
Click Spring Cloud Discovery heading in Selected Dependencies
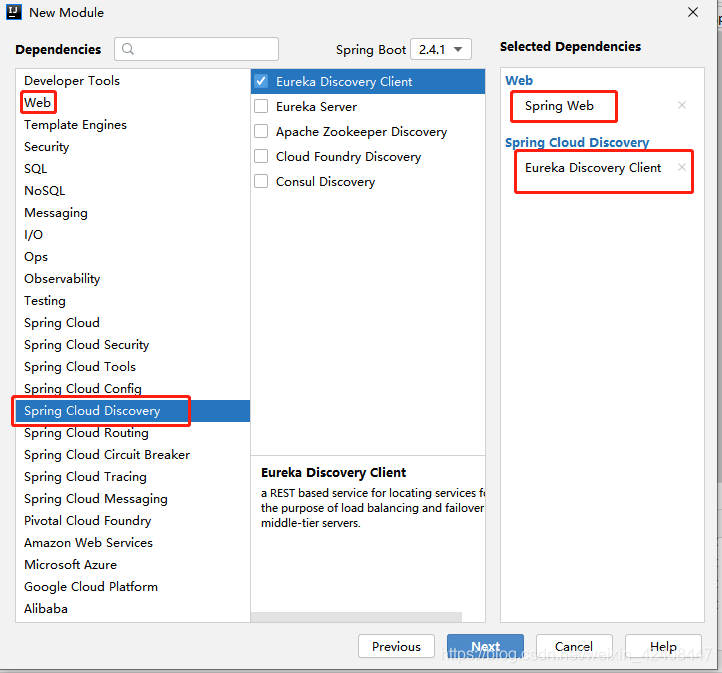(577, 142)
